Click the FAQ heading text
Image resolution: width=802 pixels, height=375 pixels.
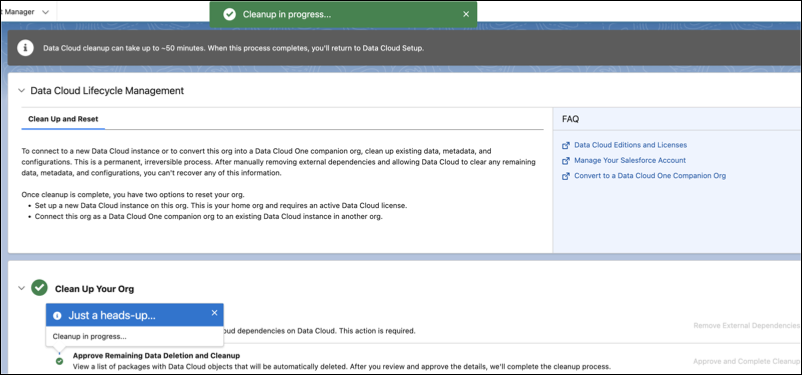click(x=570, y=119)
